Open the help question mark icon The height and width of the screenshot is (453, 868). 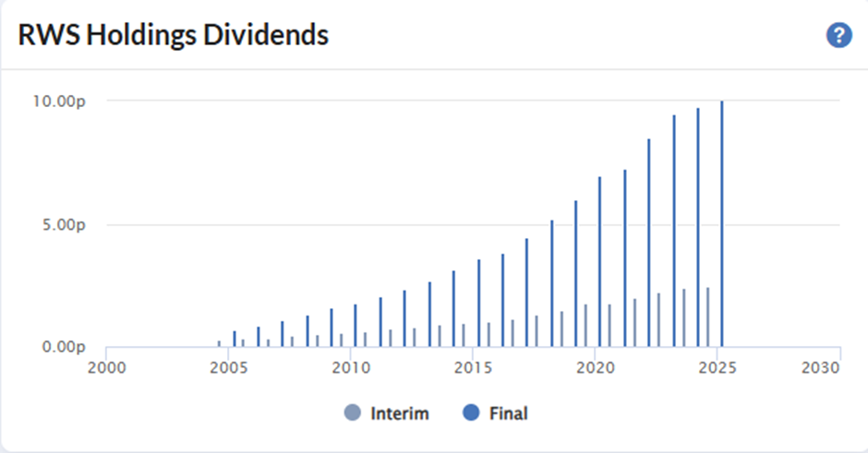tap(839, 35)
